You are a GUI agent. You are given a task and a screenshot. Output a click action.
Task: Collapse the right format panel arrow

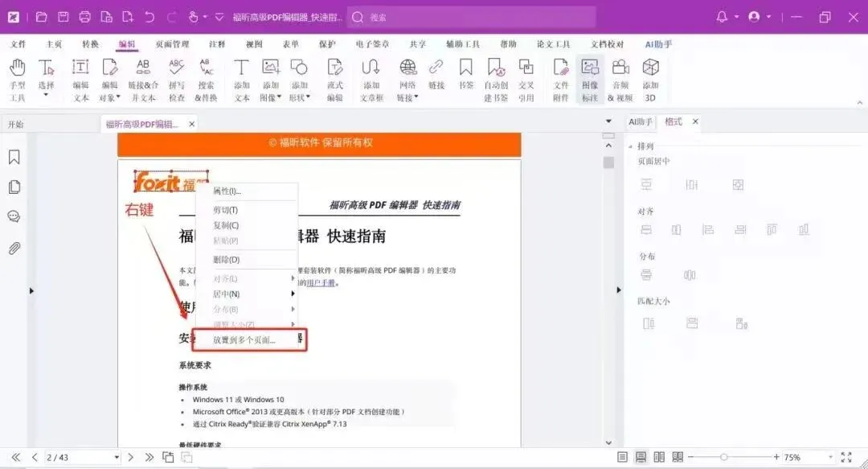click(618, 290)
